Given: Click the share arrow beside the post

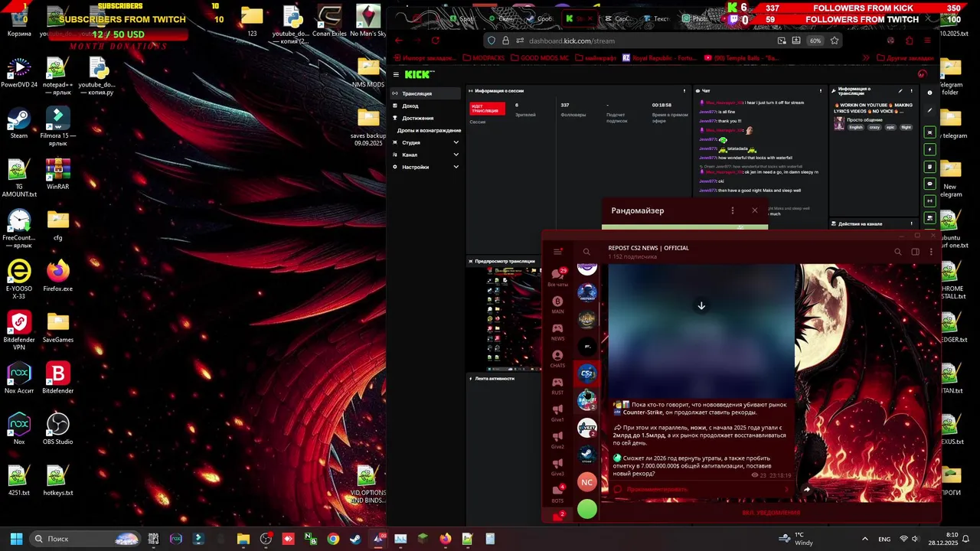Looking at the screenshot, I should pos(806,490).
